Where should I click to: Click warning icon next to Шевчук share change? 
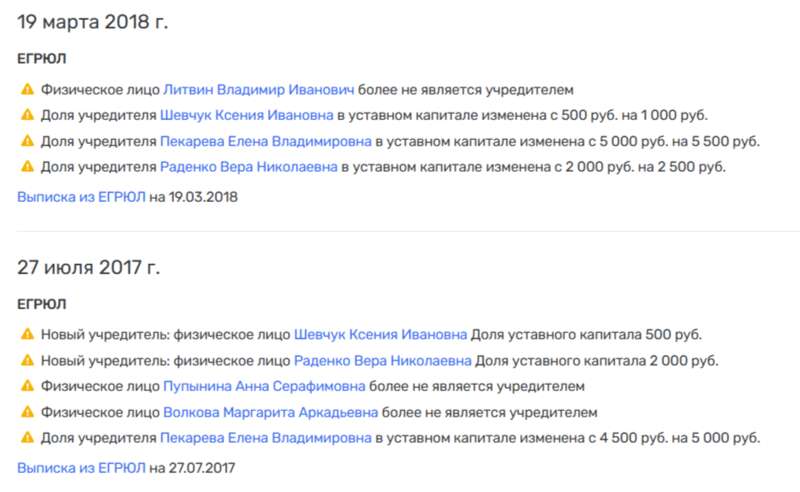pos(25,114)
